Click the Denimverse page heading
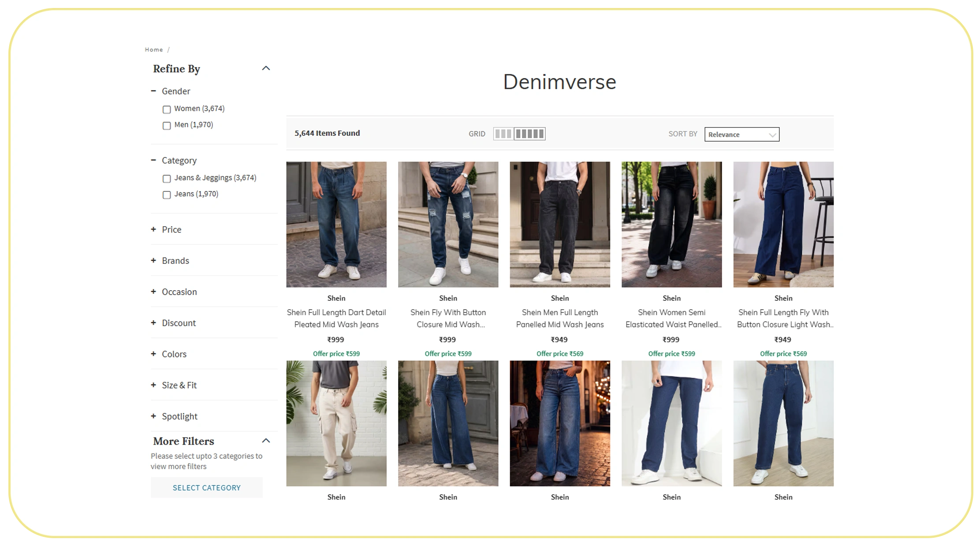980x547 pixels. point(560,82)
